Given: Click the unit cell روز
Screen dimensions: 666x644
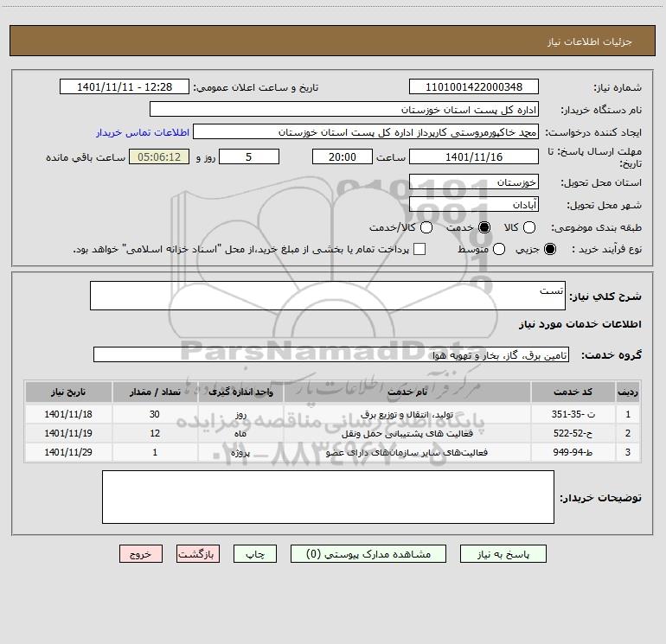Looking at the screenshot, I should pyautogui.click(x=240, y=415).
